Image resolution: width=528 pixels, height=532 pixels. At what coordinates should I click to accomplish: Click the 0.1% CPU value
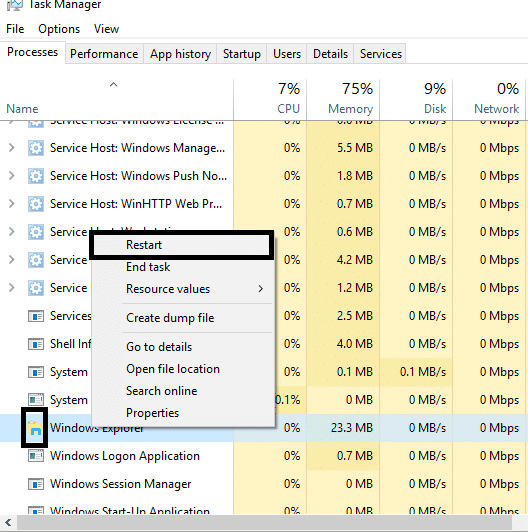[287, 400]
